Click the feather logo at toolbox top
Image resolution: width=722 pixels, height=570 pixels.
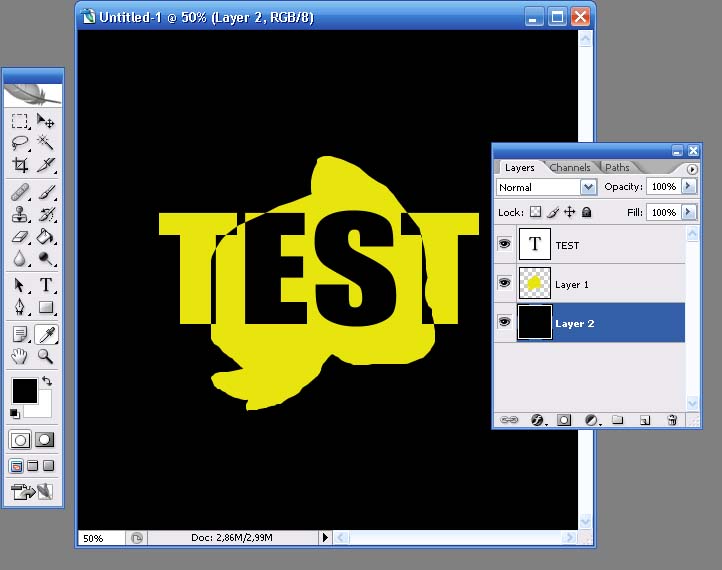[x=32, y=94]
